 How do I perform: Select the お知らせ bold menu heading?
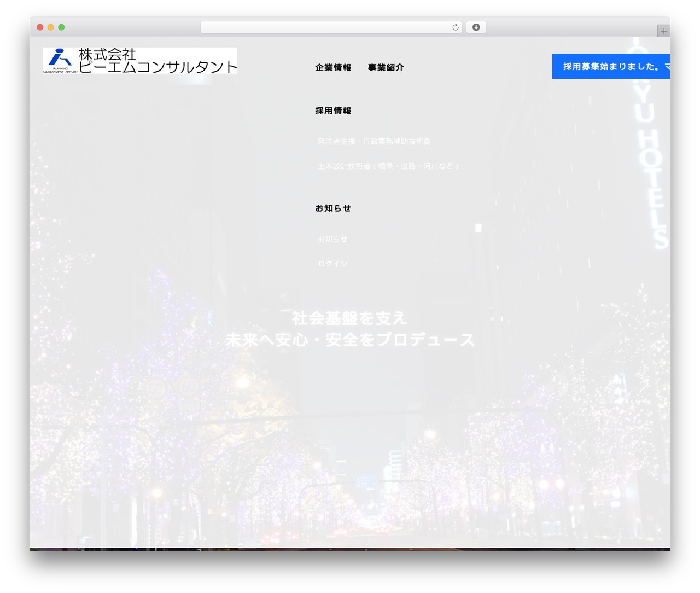333,208
